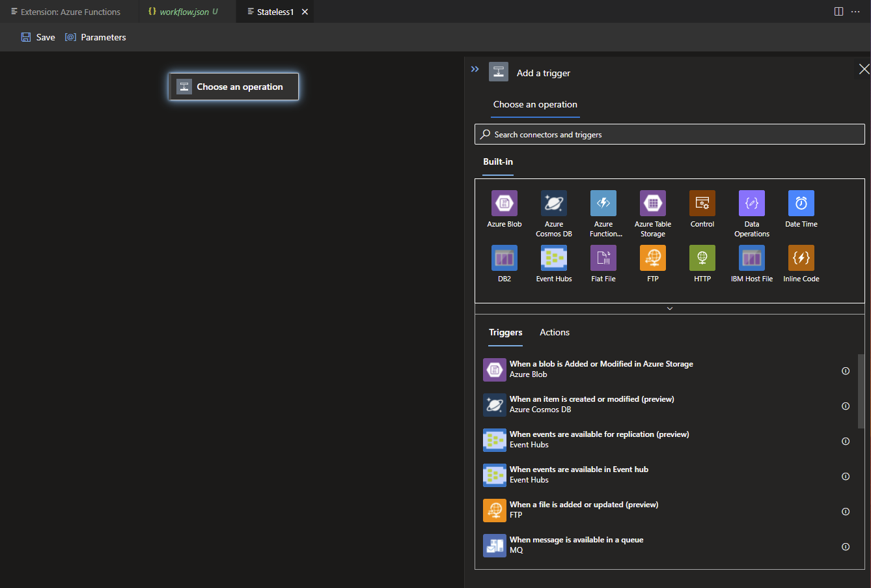Open the Control connector
This screenshot has height=588, width=871.
tap(702, 203)
